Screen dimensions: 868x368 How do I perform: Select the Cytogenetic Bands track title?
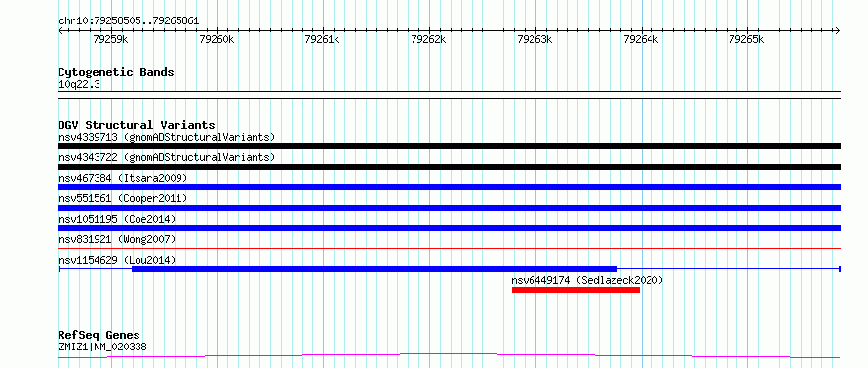click(x=116, y=72)
